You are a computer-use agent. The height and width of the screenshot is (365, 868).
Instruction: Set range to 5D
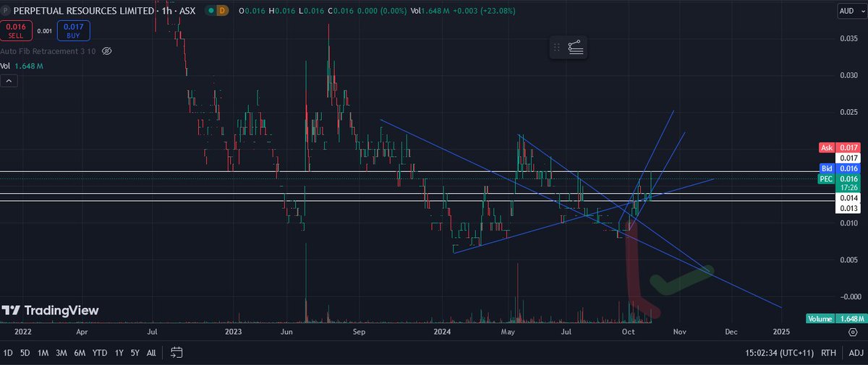[25, 353]
